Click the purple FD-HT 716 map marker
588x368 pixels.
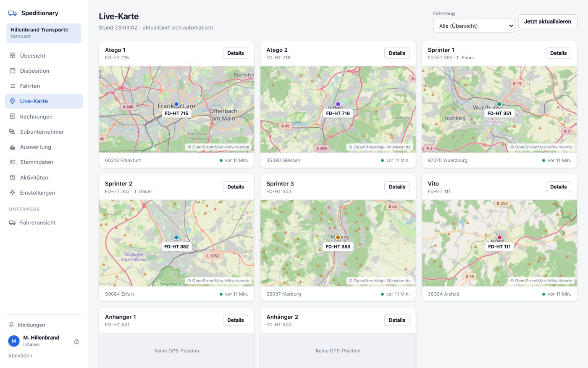338,104
